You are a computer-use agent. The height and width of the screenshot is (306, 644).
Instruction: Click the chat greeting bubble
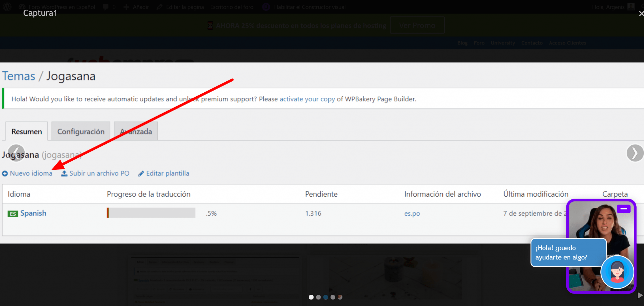tap(568, 252)
